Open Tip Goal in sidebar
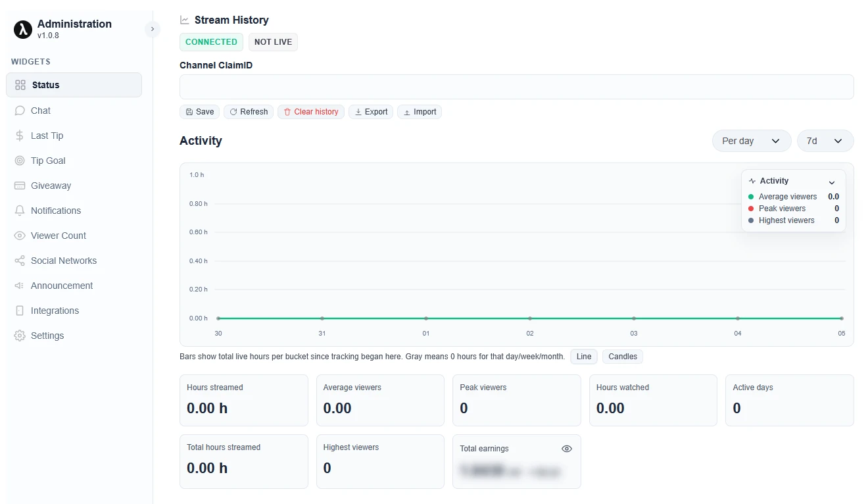868x504 pixels. pyautogui.click(x=74, y=161)
